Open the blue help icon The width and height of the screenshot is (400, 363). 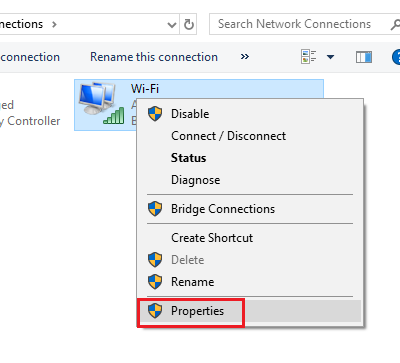(396, 57)
